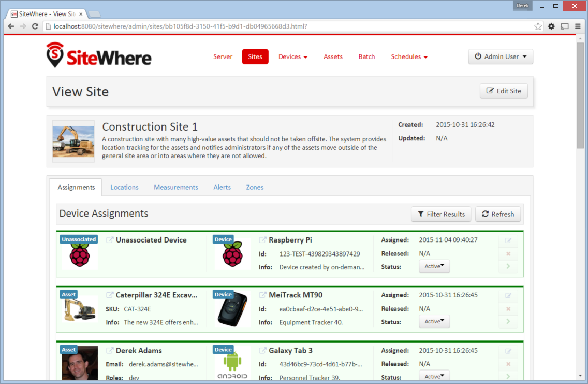Screen dimensions: 588x384
Task: Open the Raspberry Pi device link icon
Action: click(262, 240)
